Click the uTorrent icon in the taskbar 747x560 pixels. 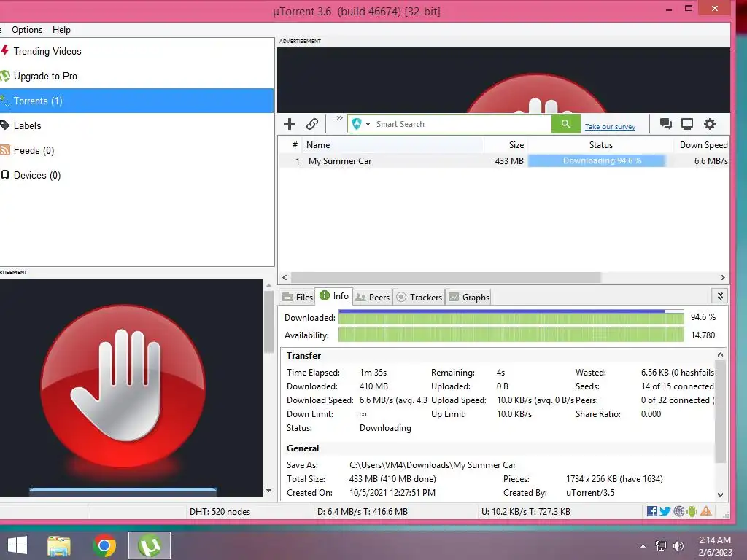tap(150, 545)
